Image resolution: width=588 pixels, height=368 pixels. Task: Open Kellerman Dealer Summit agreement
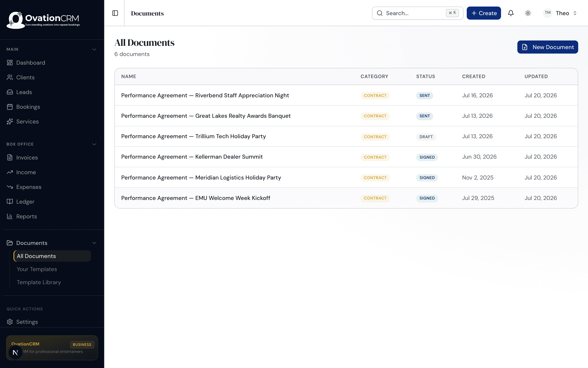coord(192,157)
